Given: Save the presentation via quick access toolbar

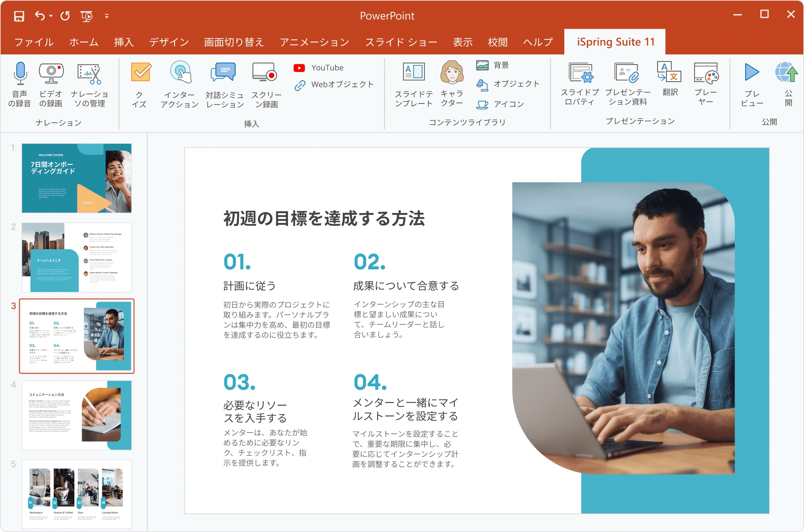Looking at the screenshot, I should click(19, 16).
